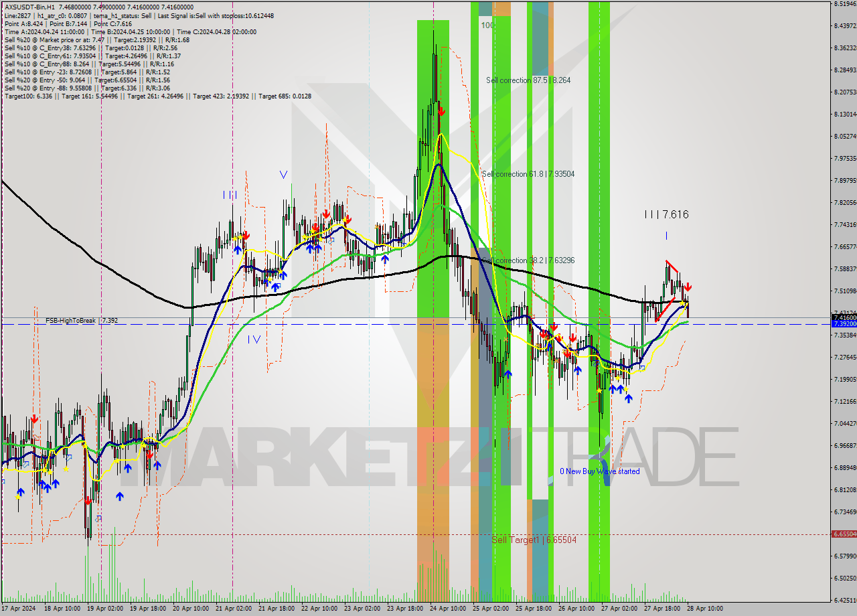Click the 'Sell %20 @ Entry -50' line
The height and width of the screenshot is (616, 857).
pyautogui.click(x=88, y=80)
